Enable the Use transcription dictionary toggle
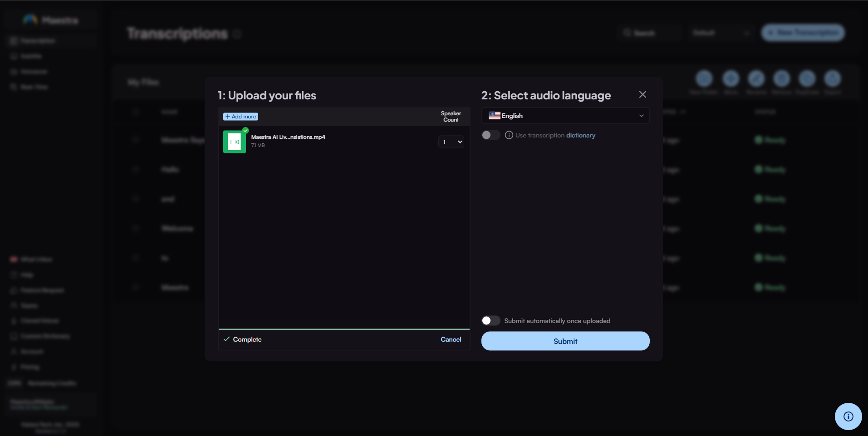Screen dimensions: 868x436 [x=490, y=135]
